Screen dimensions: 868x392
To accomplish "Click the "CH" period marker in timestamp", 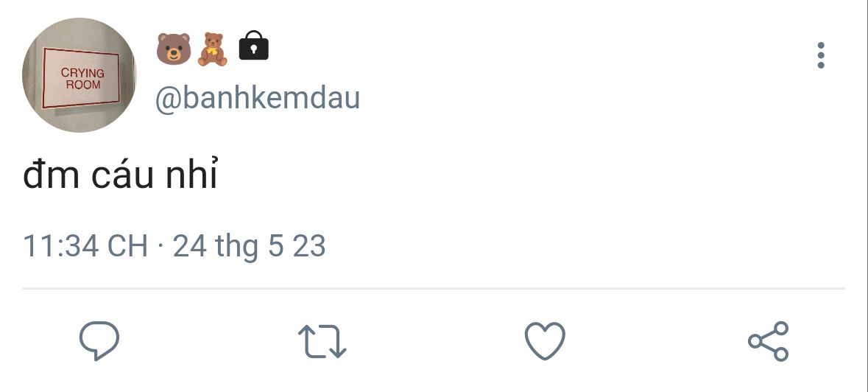I will pyautogui.click(x=127, y=245).
